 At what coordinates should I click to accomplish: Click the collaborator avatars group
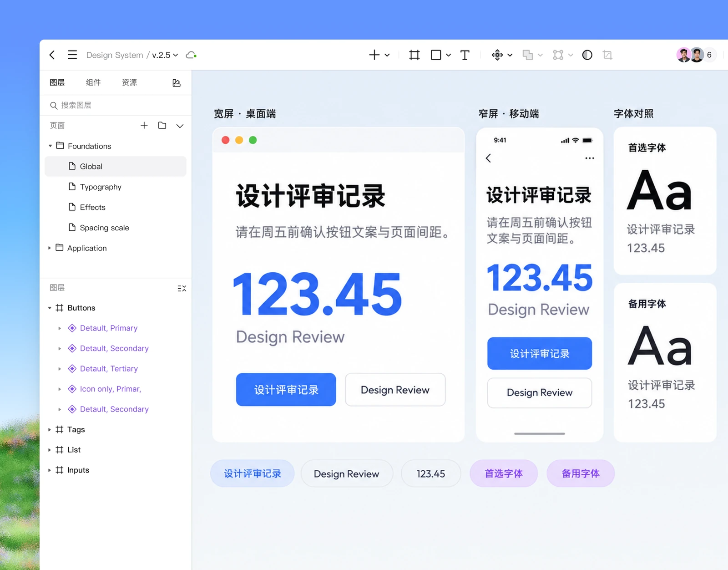tap(697, 55)
